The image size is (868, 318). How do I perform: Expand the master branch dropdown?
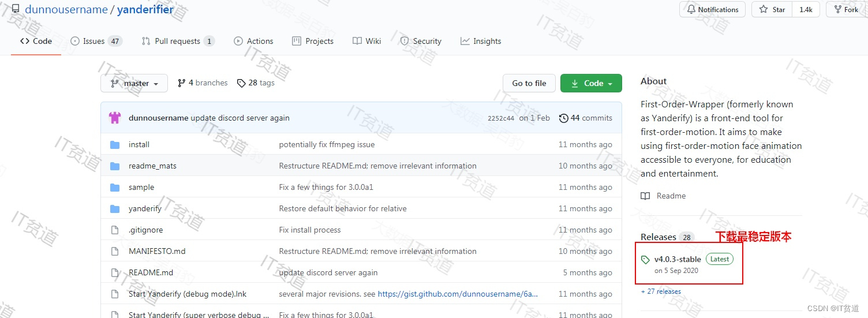coord(134,83)
